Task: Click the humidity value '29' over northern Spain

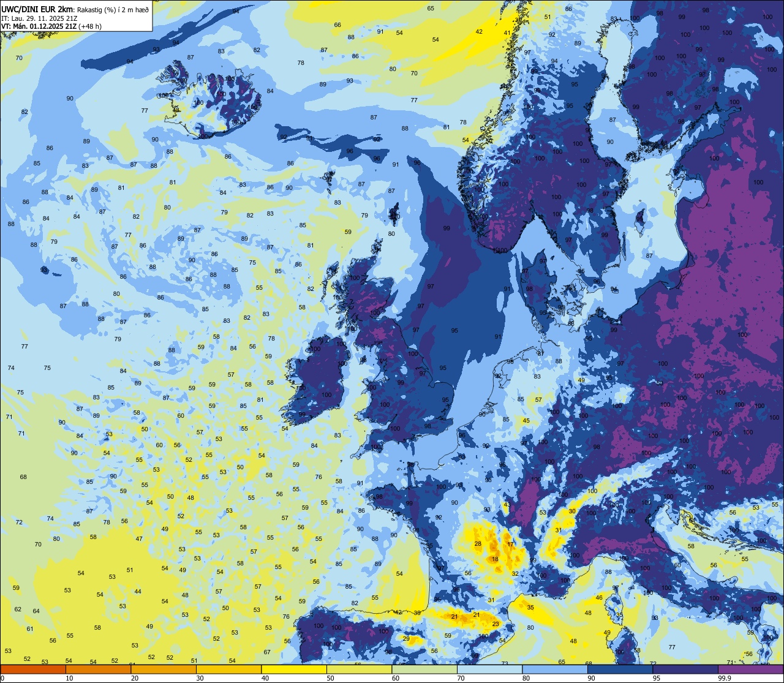Action: (406, 639)
